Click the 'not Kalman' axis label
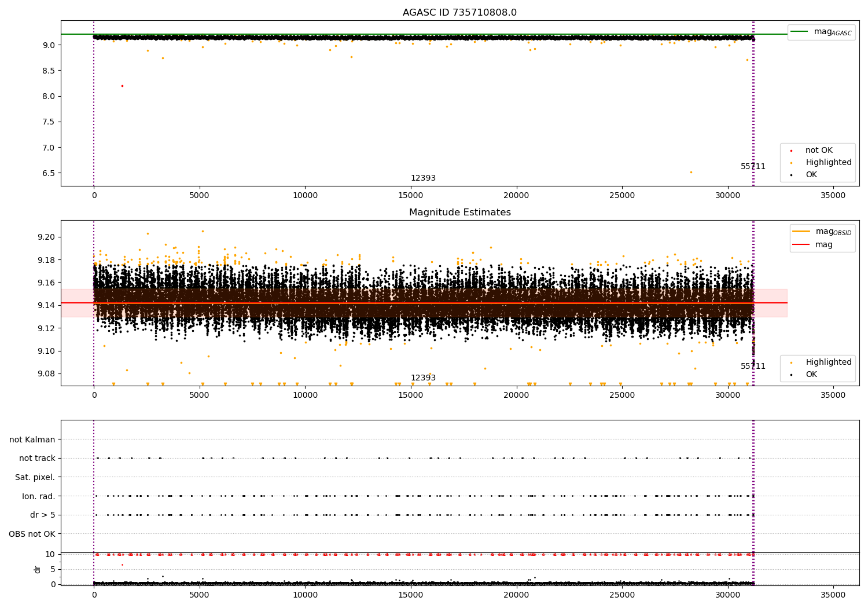 pos(32,439)
